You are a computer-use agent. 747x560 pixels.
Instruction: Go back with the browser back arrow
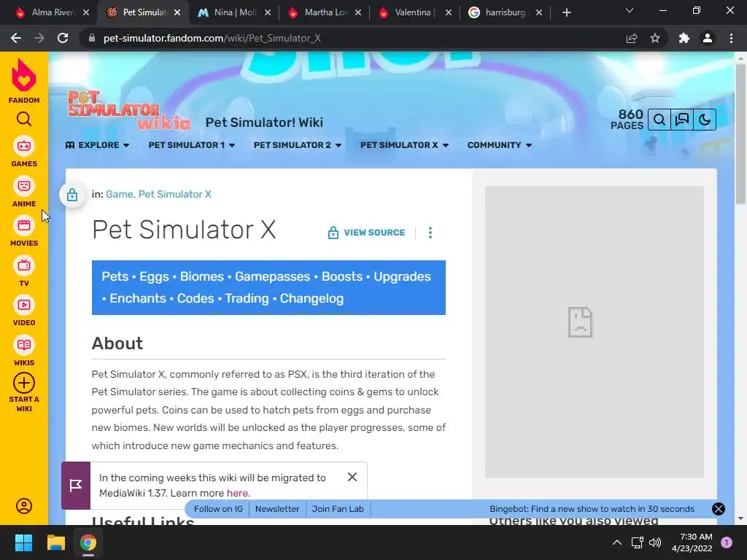coord(16,38)
